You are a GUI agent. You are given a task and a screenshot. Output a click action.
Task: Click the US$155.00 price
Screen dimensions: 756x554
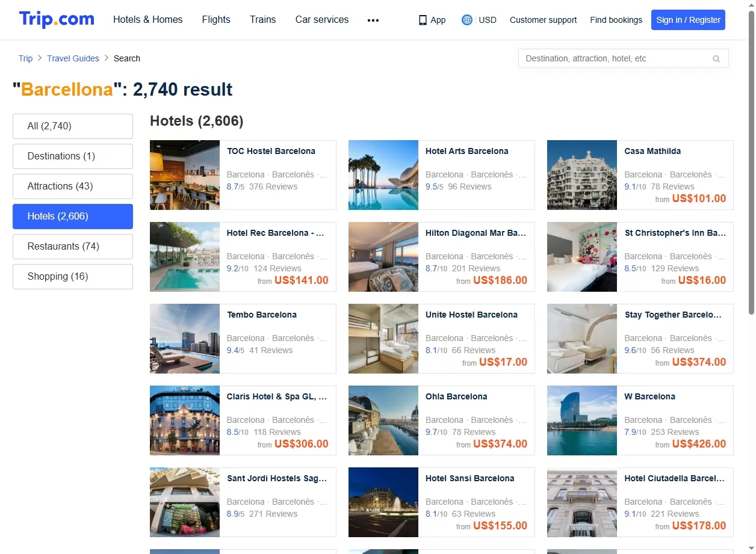pyautogui.click(x=500, y=526)
